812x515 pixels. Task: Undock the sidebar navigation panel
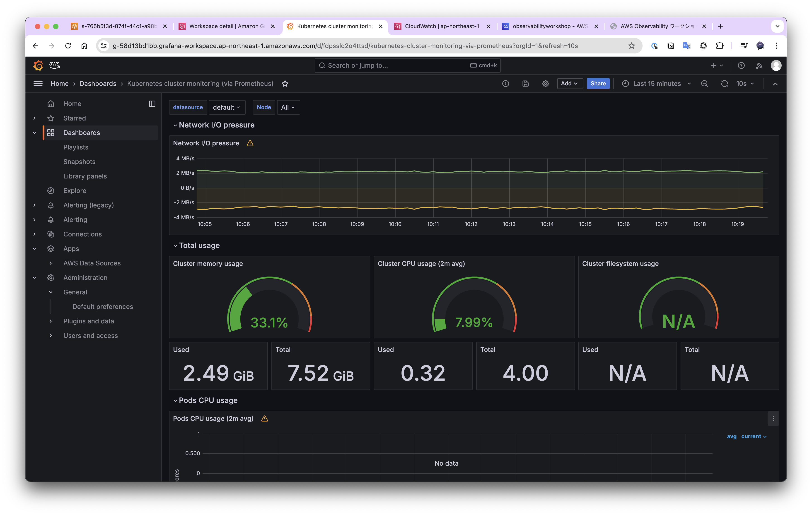pyautogui.click(x=152, y=103)
